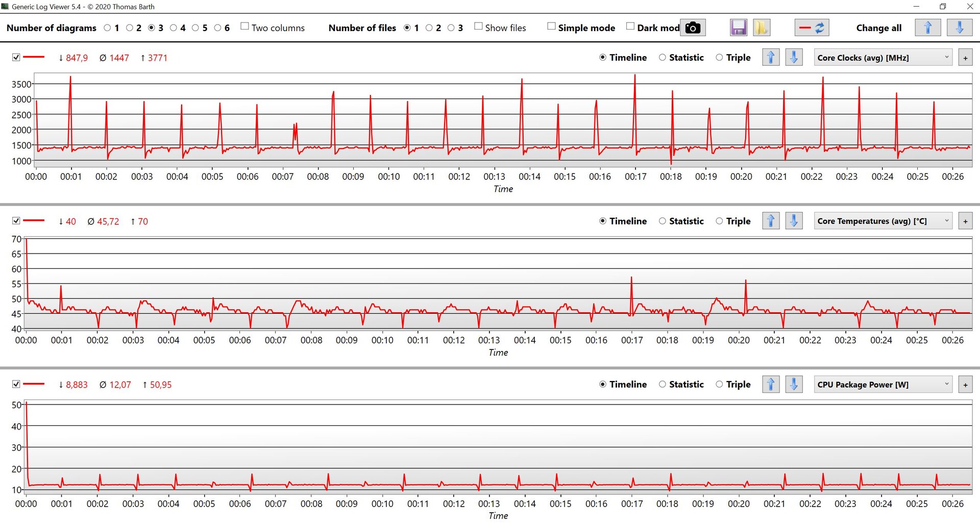Screen dimensions: 980x530
Task: Set number of diagrams to 6
Action: click(218, 28)
